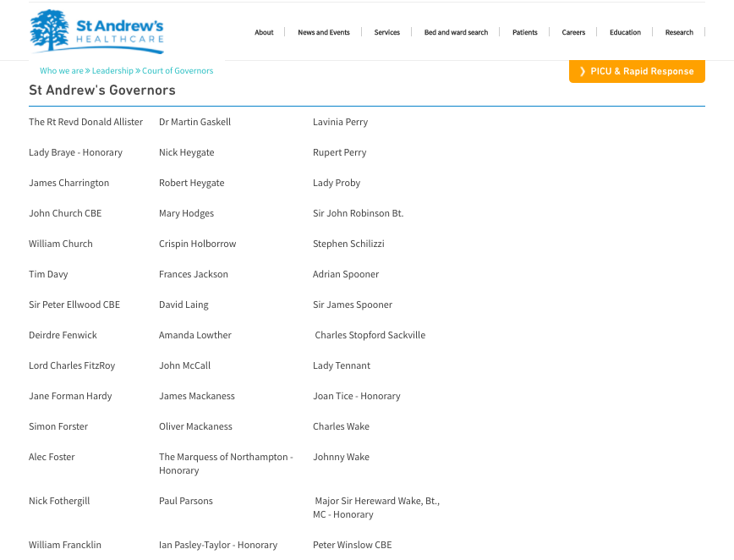Go to Bed and ward search

456,33
